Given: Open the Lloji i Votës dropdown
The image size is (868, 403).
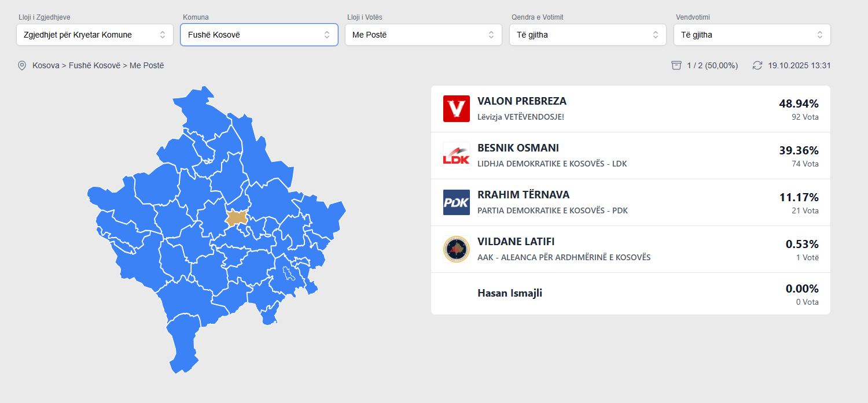Looking at the screenshot, I should (424, 35).
